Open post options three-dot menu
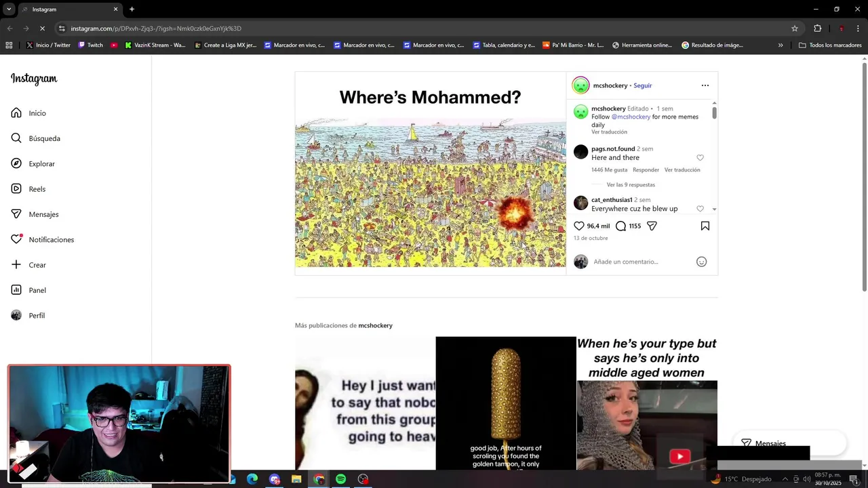The width and height of the screenshot is (868, 488). 705,85
